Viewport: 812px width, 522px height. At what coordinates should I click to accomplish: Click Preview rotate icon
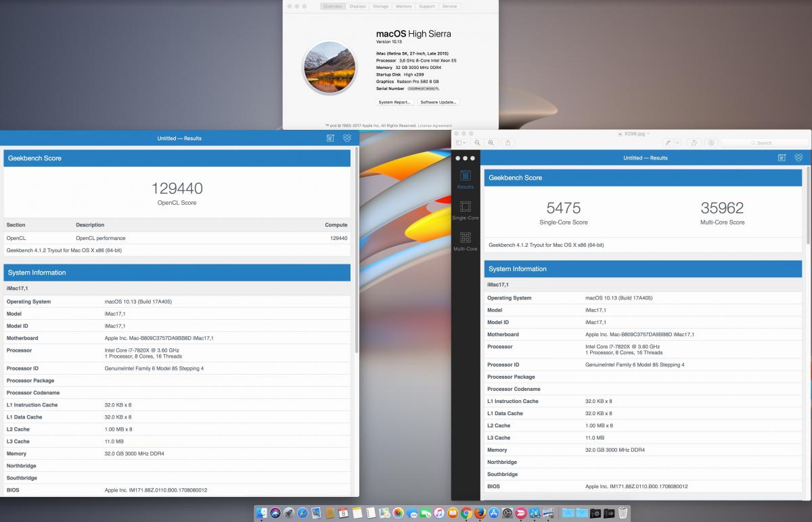pyautogui.click(x=694, y=143)
